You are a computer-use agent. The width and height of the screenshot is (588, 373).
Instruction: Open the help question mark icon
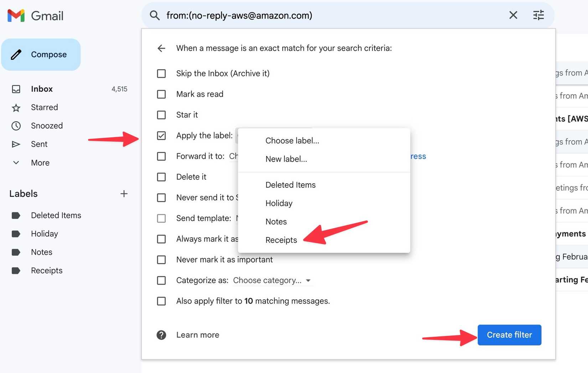tap(161, 335)
